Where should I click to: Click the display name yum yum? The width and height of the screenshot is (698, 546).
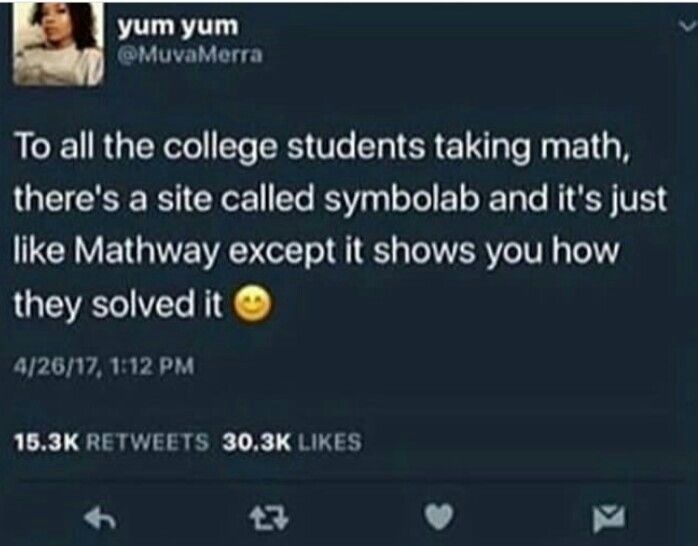(x=178, y=27)
